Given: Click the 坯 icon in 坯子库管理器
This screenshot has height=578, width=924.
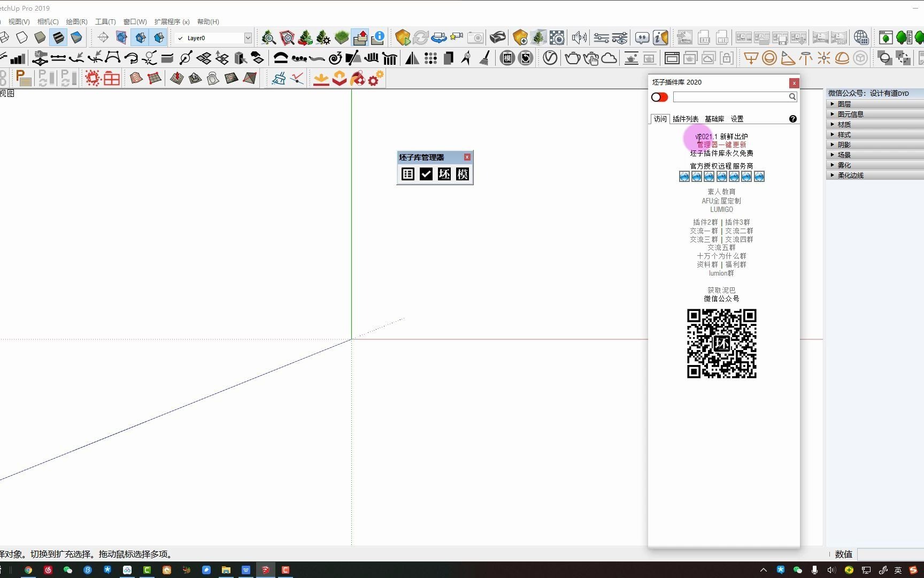Looking at the screenshot, I should click(444, 174).
